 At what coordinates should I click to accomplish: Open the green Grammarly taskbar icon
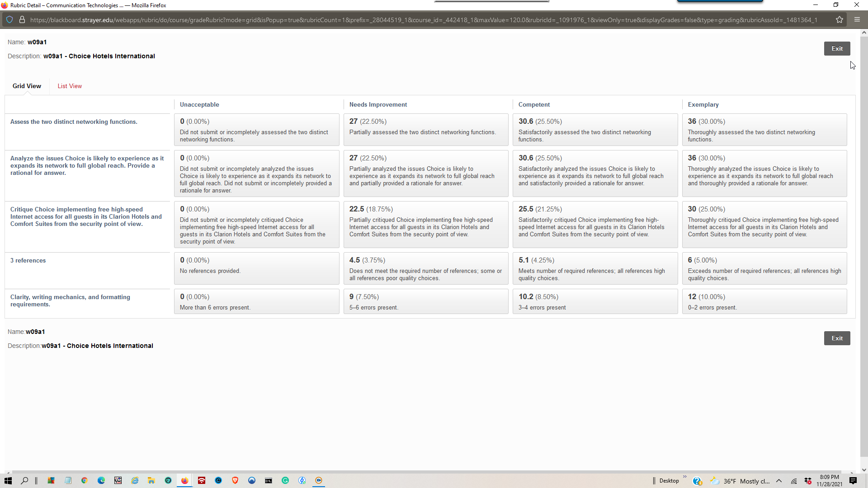point(285,481)
